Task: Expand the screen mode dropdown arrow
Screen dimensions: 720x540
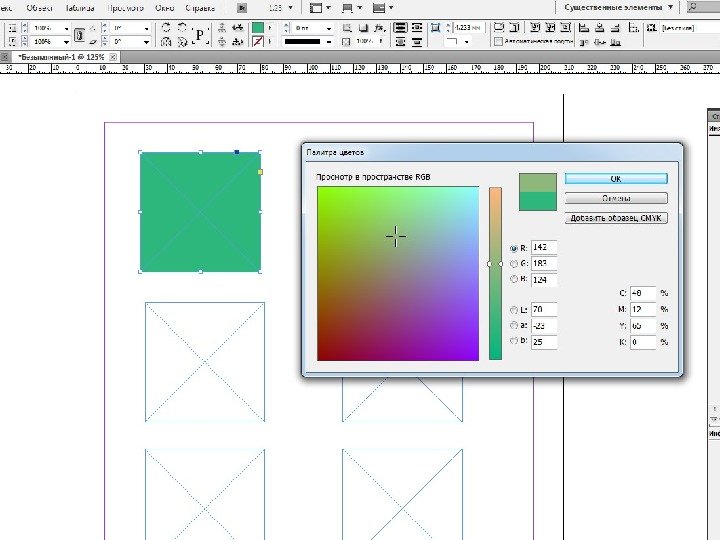Action: (360, 8)
